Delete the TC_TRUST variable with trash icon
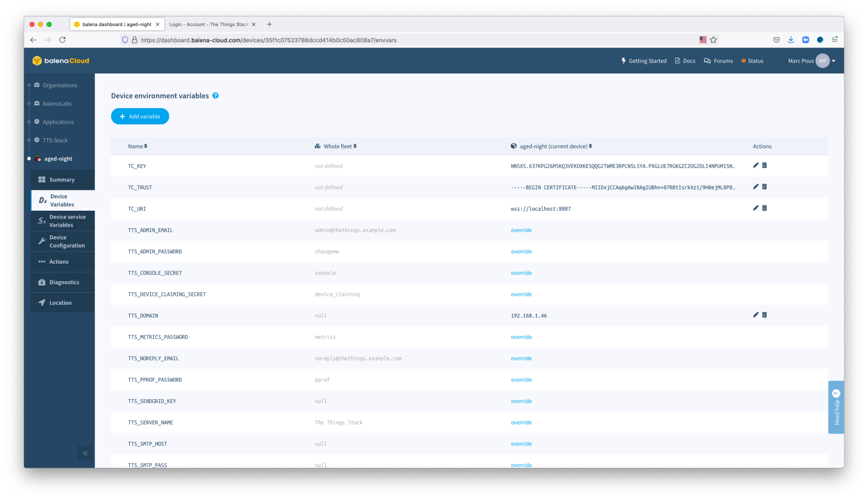868x500 pixels. [x=764, y=187]
